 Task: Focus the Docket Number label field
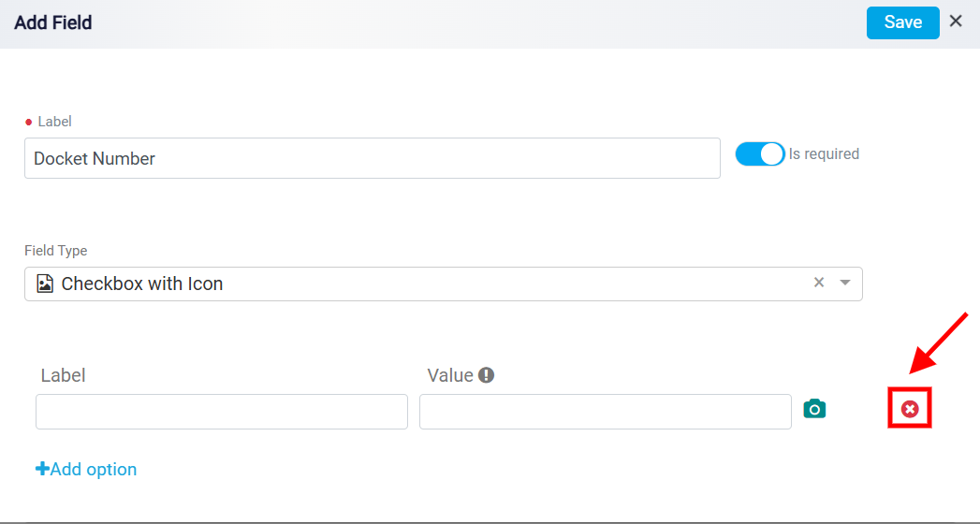click(373, 158)
